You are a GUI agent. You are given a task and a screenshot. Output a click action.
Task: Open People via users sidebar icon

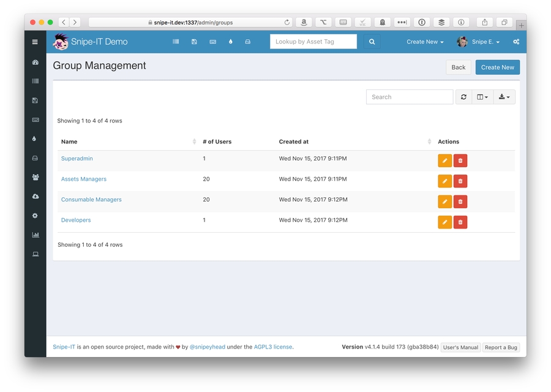(35, 177)
